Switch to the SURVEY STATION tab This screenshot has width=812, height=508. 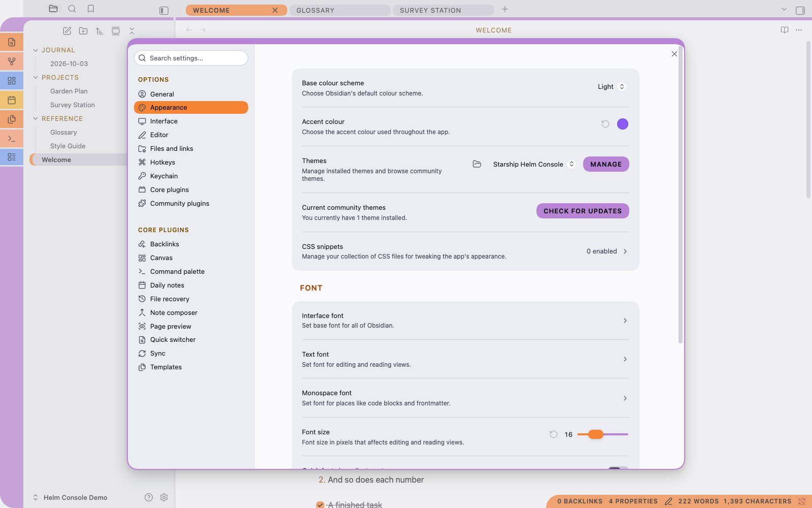click(x=443, y=10)
